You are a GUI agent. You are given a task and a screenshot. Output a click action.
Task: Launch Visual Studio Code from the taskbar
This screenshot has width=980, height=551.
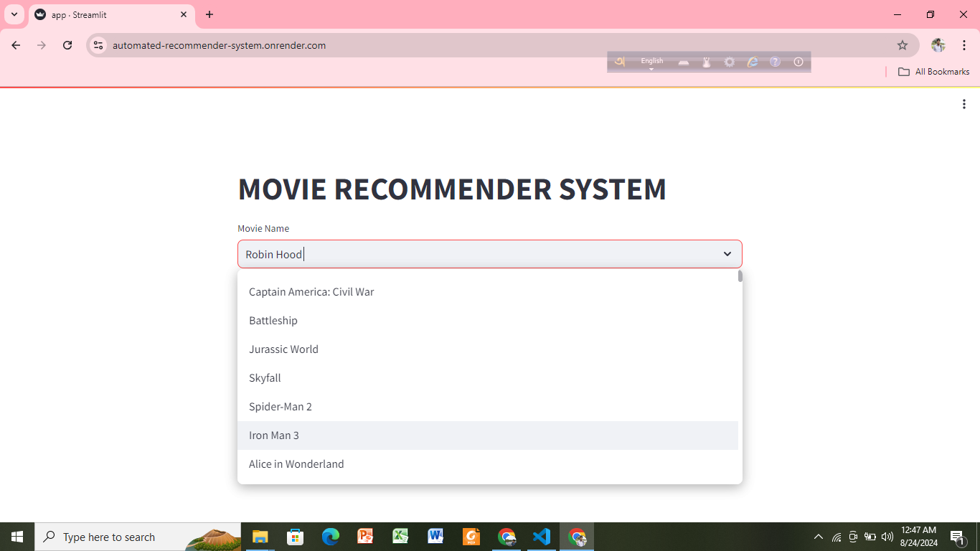542,536
